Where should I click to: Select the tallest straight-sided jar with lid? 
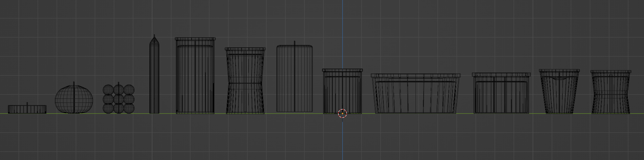[195, 76]
